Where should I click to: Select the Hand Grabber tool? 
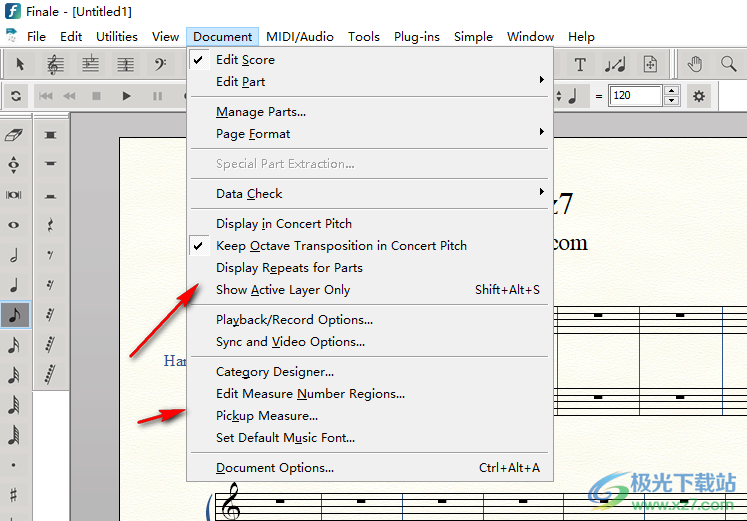tap(695, 65)
